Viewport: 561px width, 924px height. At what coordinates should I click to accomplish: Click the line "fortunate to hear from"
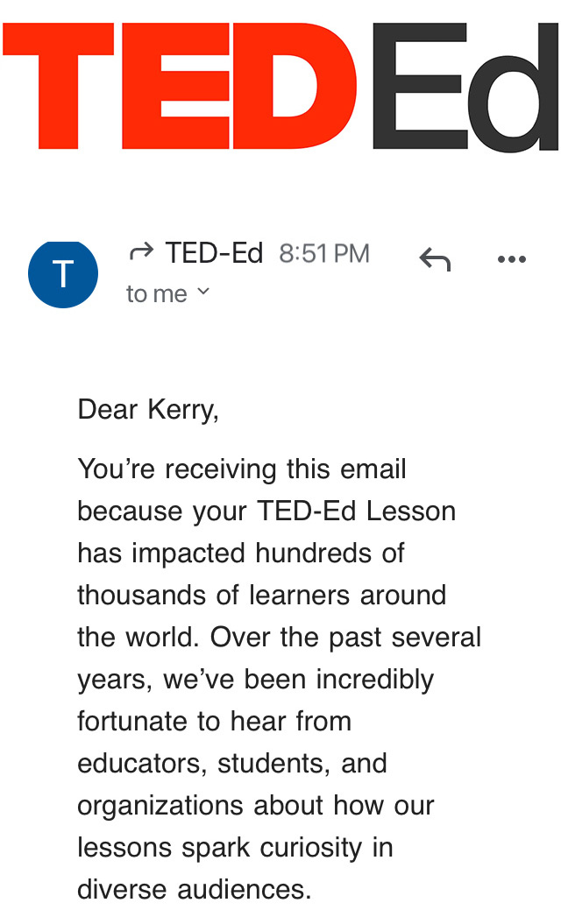click(x=215, y=722)
